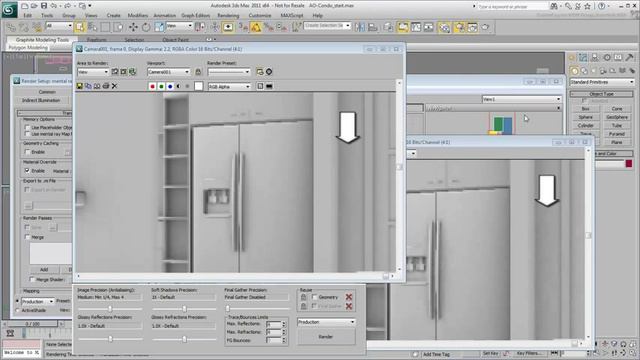This screenshot has height=360, width=640.
Task: Adjust the Image Precision Antialiasing slider
Action: pyautogui.click(x=110, y=309)
